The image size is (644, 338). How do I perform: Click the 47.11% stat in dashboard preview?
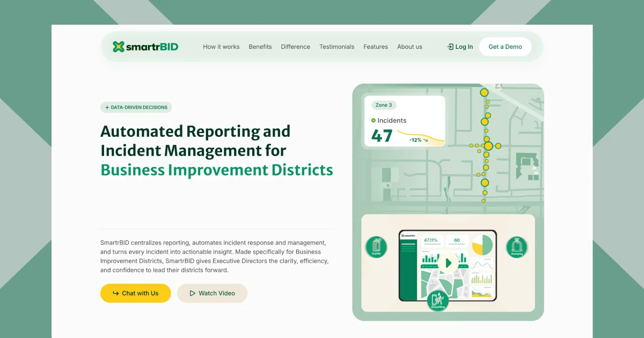point(431,240)
